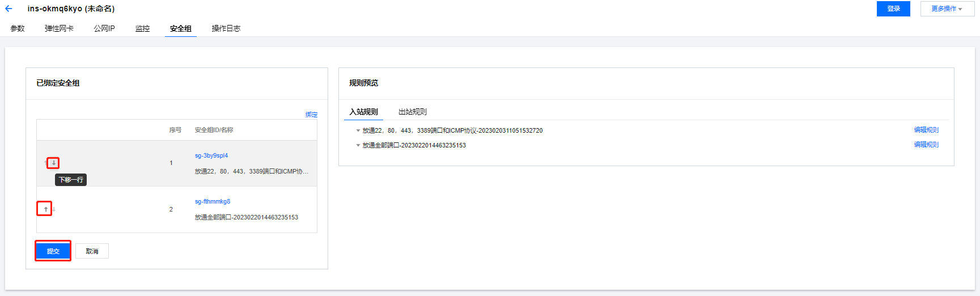This screenshot has width=980, height=296.
Task: Select the 入站规则 rules tab
Action: [363, 112]
